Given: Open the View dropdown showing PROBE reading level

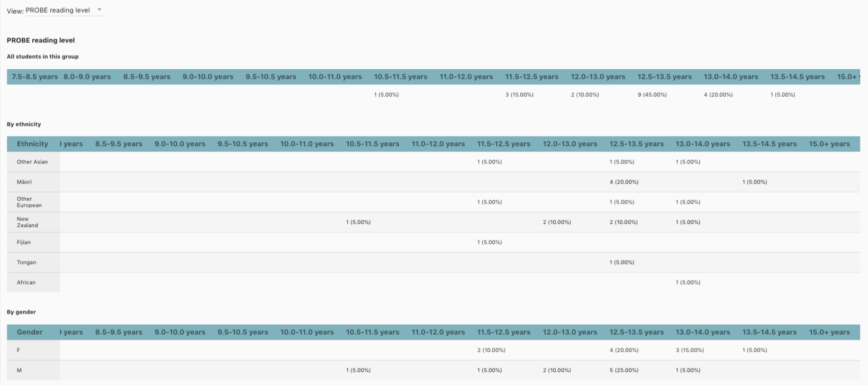Looking at the screenshot, I should pyautogui.click(x=64, y=10).
